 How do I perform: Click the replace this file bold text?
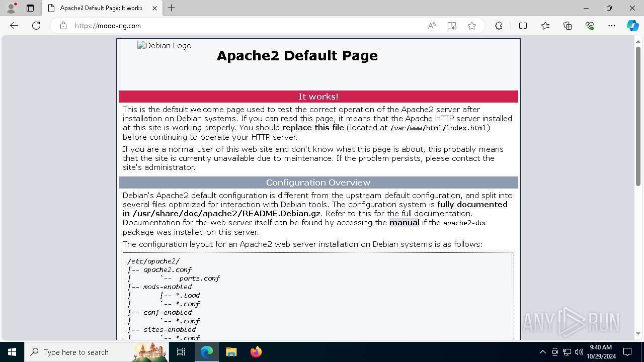pos(313,128)
